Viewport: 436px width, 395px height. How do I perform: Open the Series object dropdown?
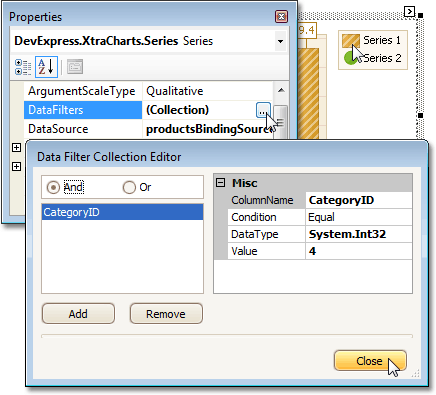click(x=280, y=41)
